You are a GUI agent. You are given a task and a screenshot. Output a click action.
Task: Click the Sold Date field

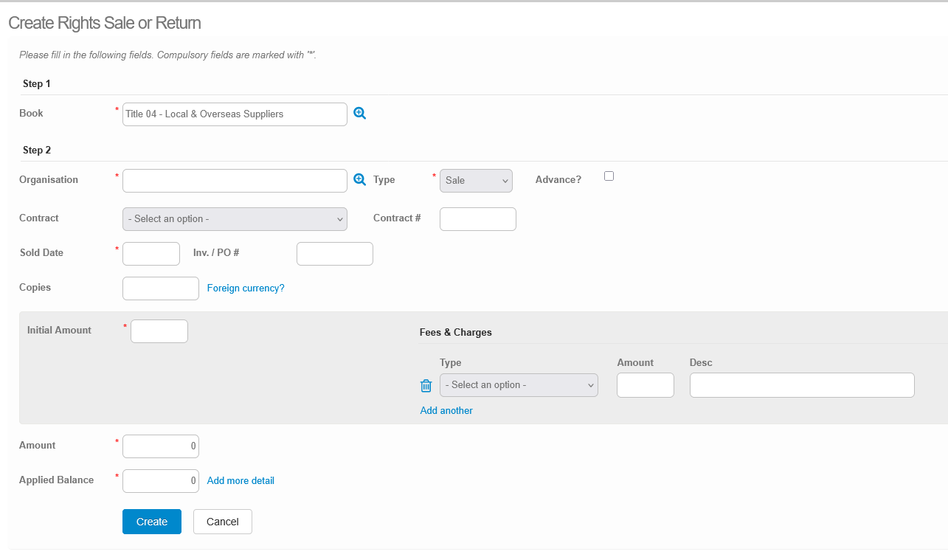[151, 254]
